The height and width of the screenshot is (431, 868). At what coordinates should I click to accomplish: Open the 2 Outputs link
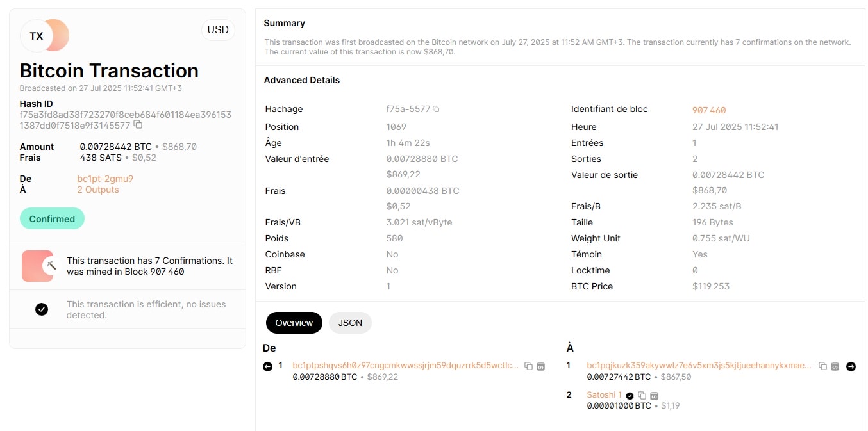98,190
